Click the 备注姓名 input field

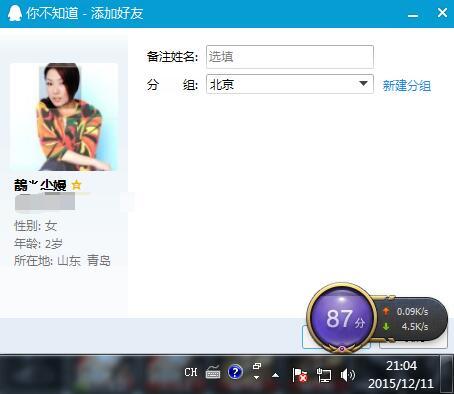pyautogui.click(x=290, y=57)
